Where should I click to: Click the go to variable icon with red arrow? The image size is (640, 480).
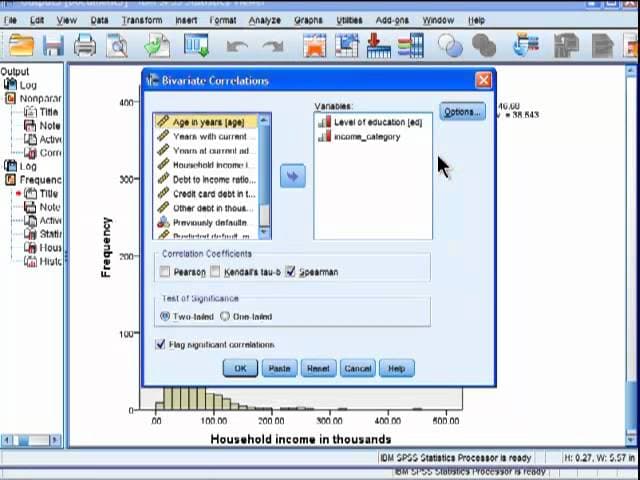[x=378, y=45]
